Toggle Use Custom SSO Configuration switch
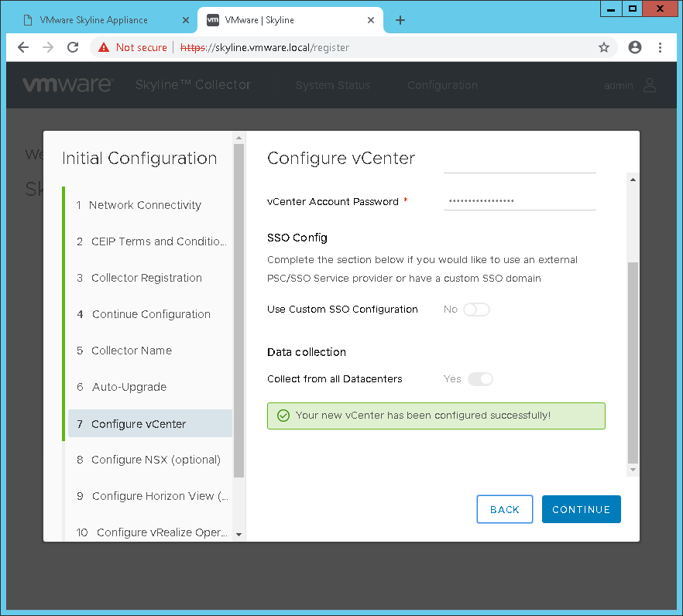The image size is (683, 616). pyautogui.click(x=476, y=310)
